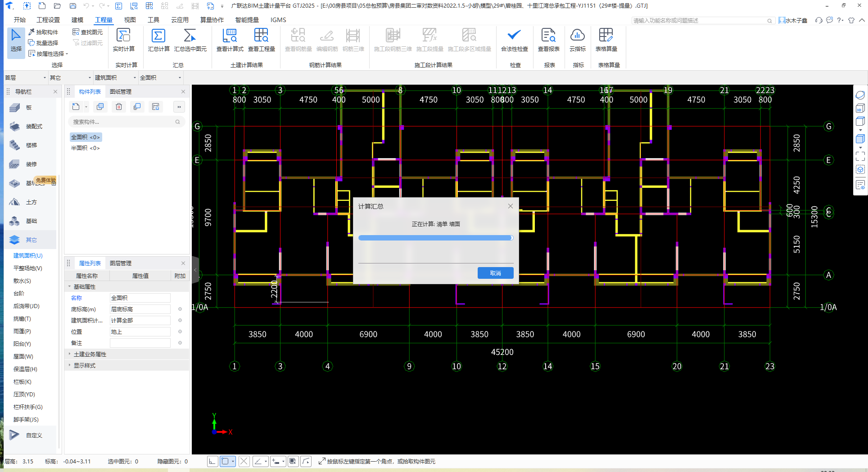868x472 pixels.
Task: Click the 拾取构件 pick component icon
Action: tap(32, 32)
